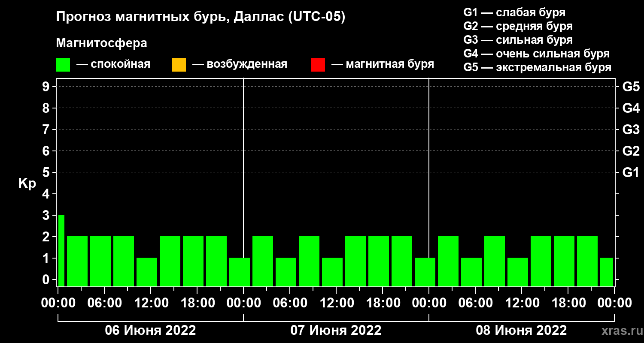Viewport: 644px width, 343px height.
Task: Click the 'Kp' axis label
Action: [x=27, y=184]
